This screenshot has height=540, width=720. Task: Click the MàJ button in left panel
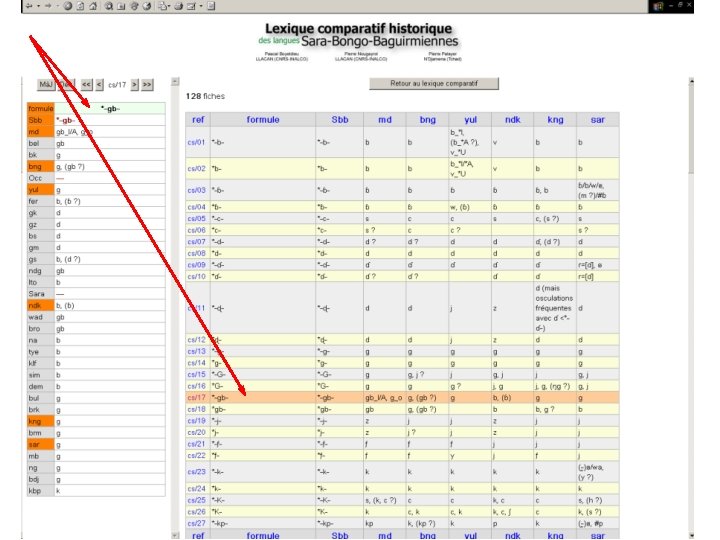tap(45, 84)
